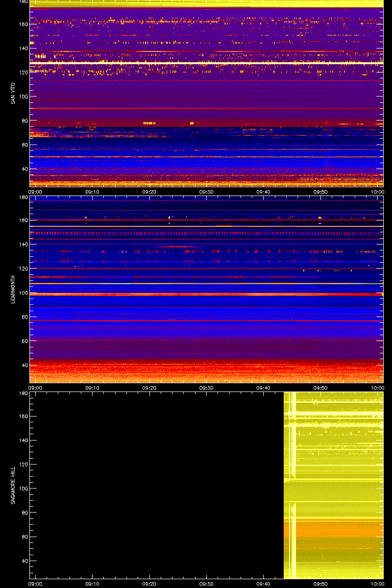Tap 10:00 label under Sagamore Hill plot

click(x=377, y=584)
